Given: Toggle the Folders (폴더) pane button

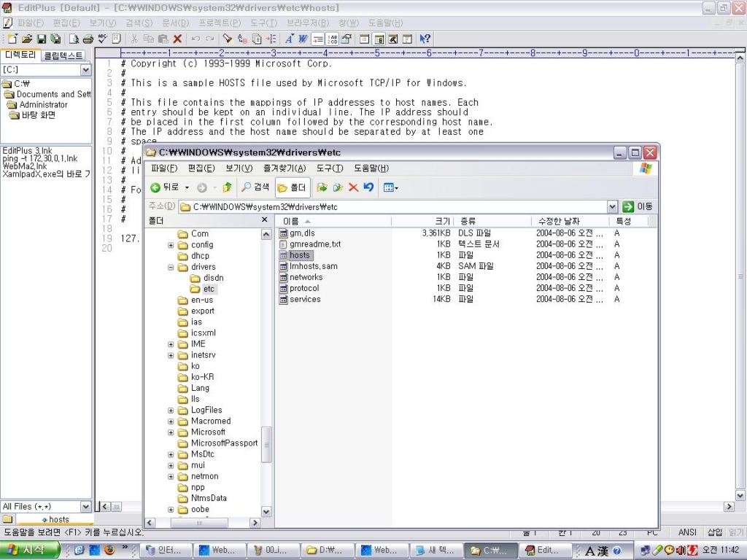Looking at the screenshot, I should point(292,187).
